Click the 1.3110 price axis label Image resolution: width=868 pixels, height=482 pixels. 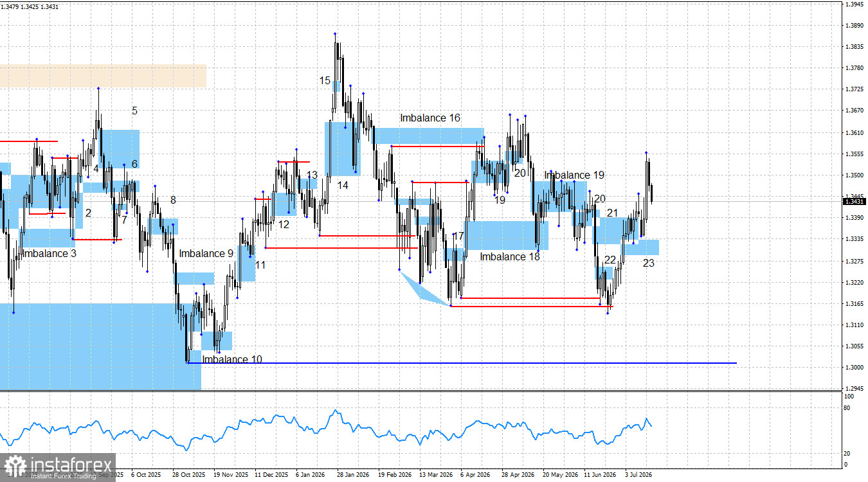tap(854, 325)
